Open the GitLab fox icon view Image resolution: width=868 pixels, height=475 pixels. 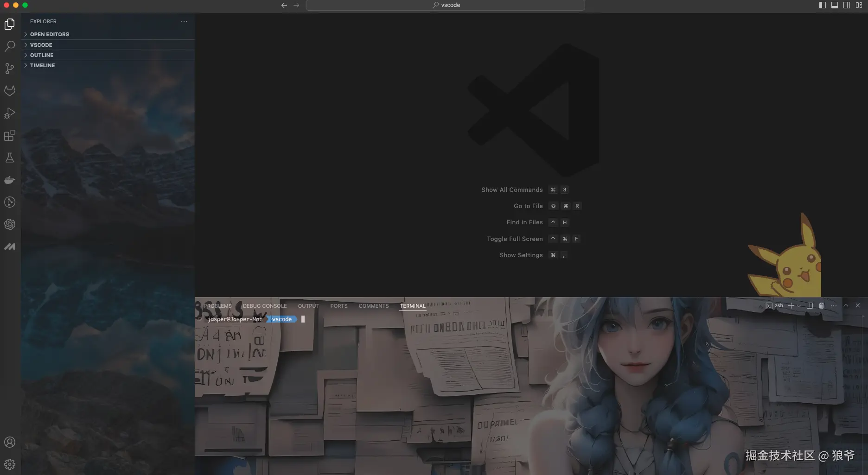click(x=10, y=91)
